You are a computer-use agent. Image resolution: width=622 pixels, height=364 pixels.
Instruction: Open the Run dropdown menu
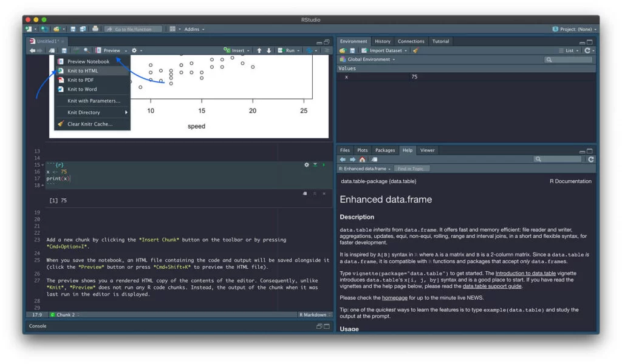(298, 51)
